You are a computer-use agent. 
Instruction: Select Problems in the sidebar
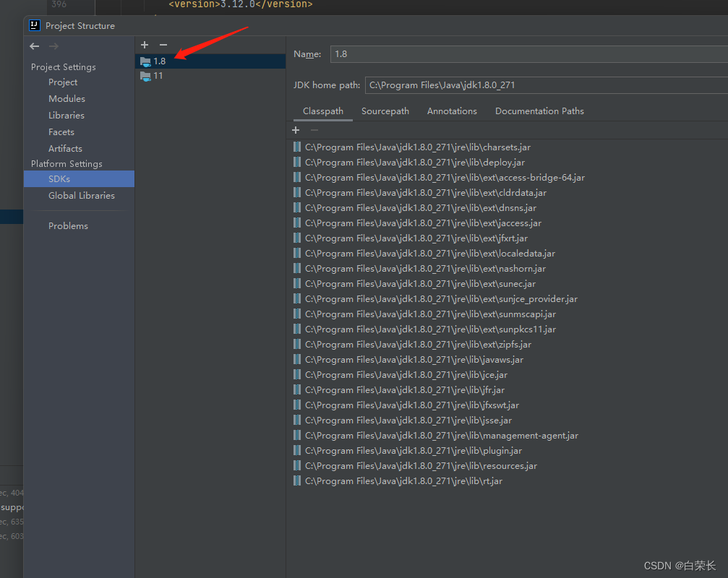(68, 225)
